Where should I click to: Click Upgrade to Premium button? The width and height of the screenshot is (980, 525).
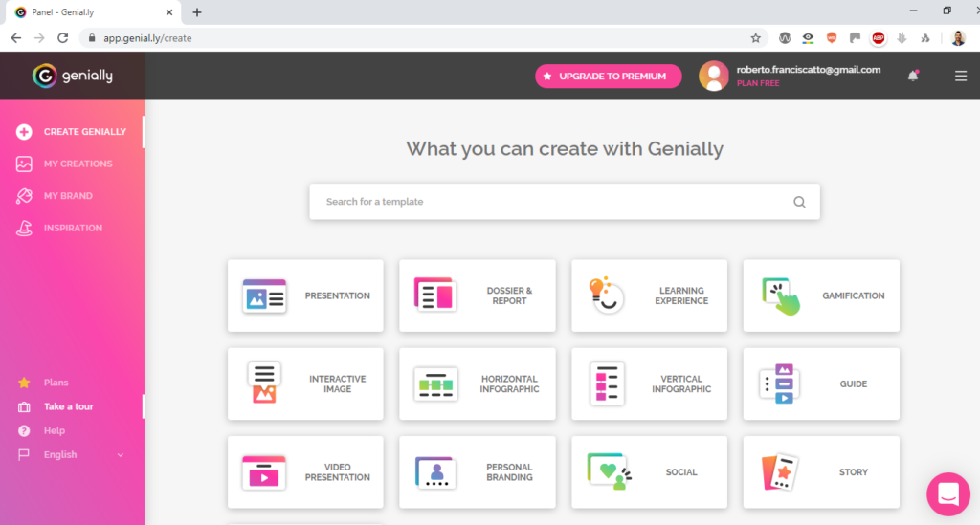click(608, 77)
